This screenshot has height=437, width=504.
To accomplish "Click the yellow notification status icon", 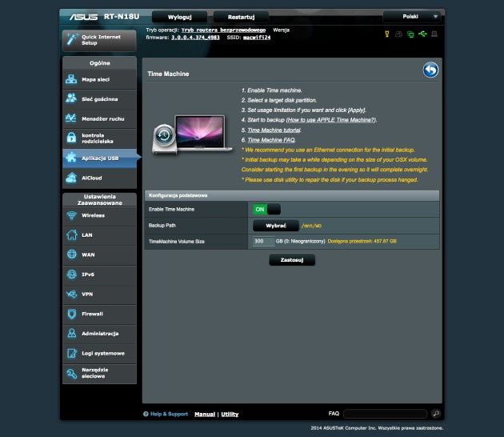I will pos(387,34).
